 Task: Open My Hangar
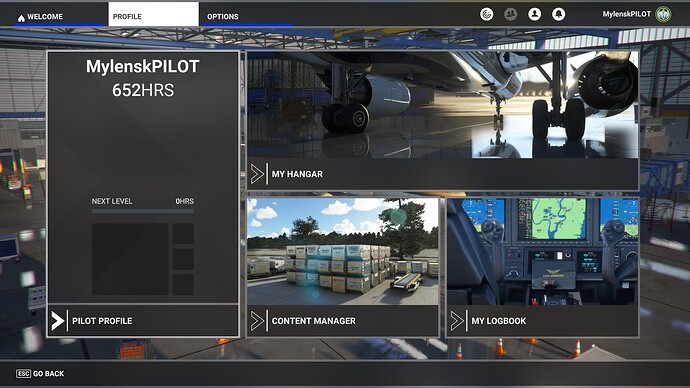443,121
